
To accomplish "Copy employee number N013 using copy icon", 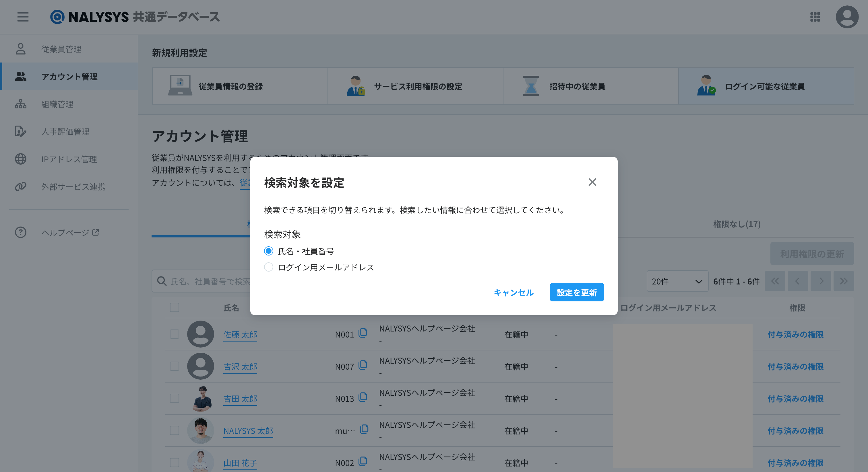I will pyautogui.click(x=363, y=397).
